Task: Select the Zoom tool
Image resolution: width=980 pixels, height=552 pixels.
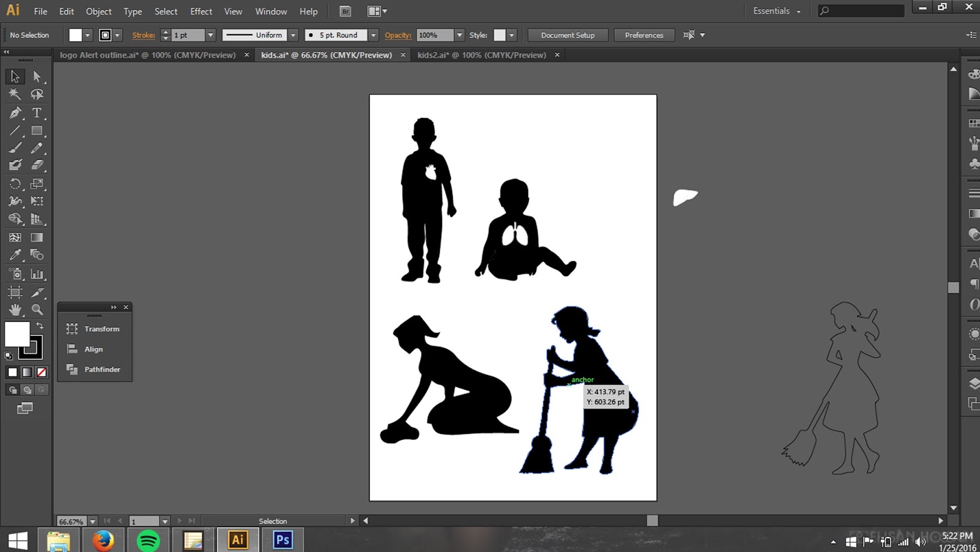Action: click(37, 310)
